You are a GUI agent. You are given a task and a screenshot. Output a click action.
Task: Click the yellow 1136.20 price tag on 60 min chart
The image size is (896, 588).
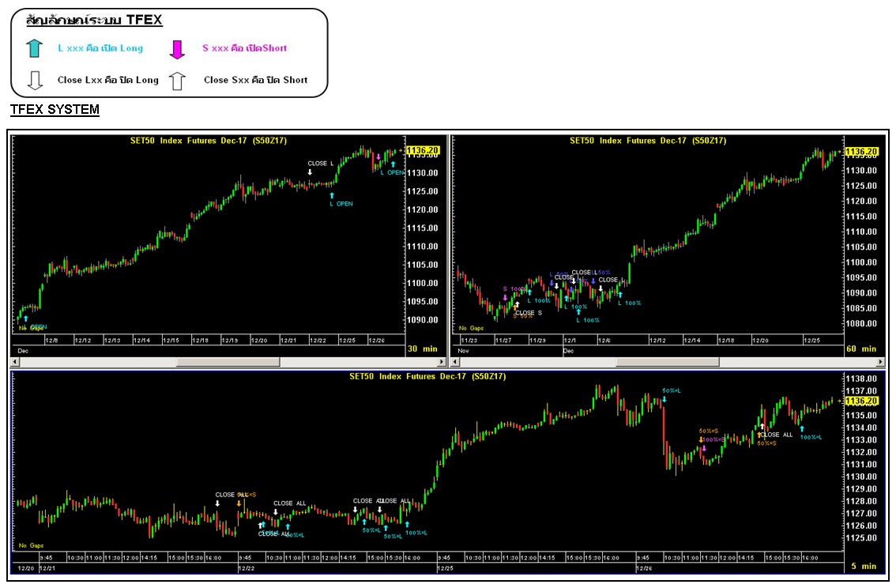coord(861,152)
